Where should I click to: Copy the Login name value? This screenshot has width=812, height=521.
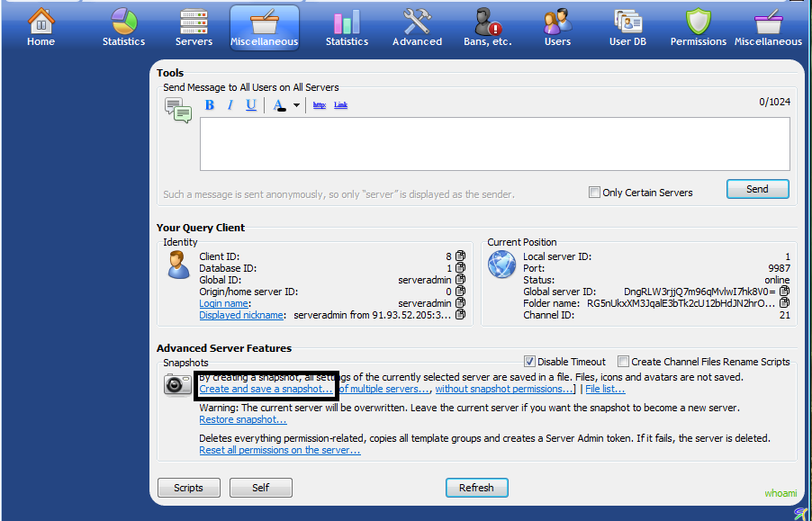[460, 303]
